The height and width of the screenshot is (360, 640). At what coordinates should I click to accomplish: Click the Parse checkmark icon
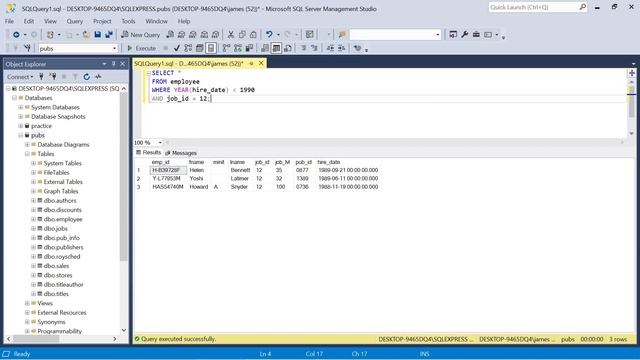(177, 48)
